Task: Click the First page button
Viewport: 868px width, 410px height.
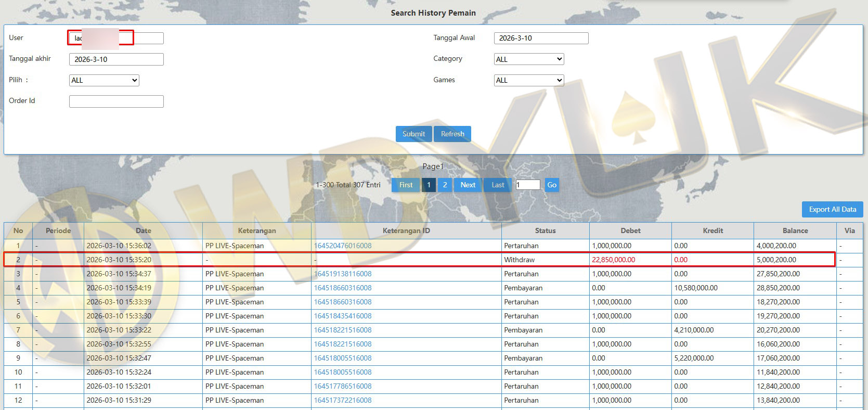Action: pyautogui.click(x=406, y=185)
